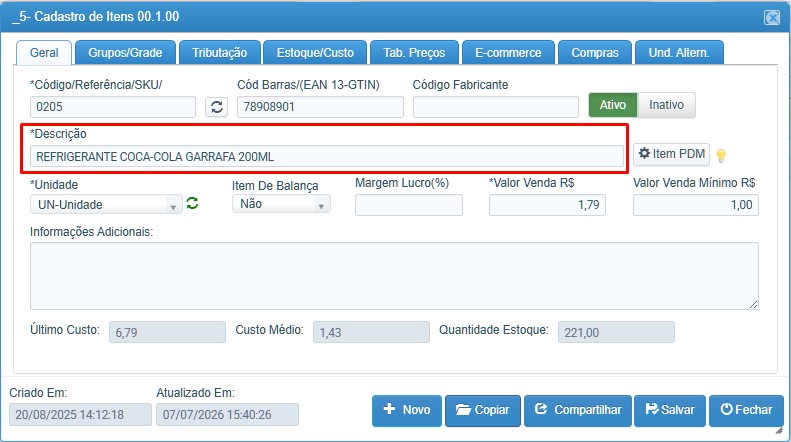Open the Und. Altern. tab

tap(679, 53)
